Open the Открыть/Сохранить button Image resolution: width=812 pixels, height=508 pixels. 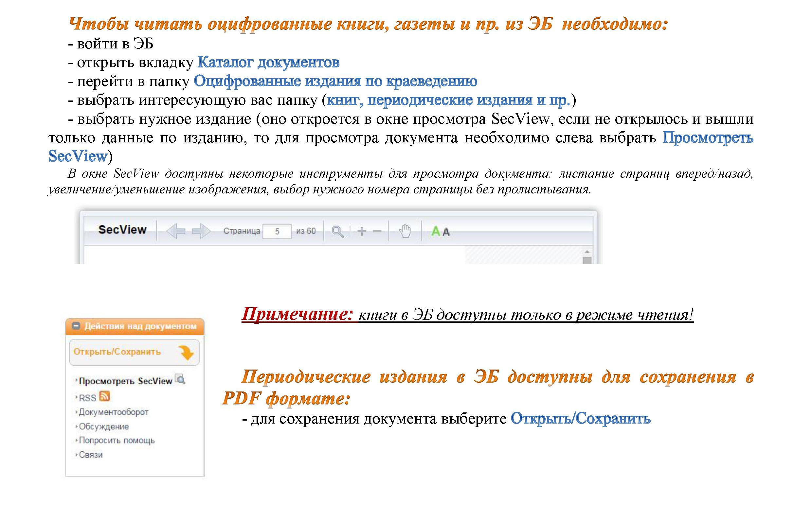pos(117,352)
